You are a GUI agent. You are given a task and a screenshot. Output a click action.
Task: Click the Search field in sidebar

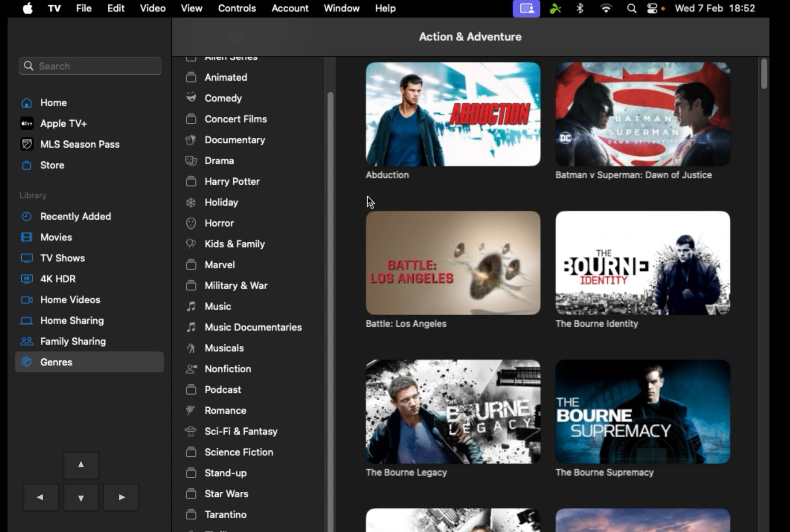tap(90, 66)
